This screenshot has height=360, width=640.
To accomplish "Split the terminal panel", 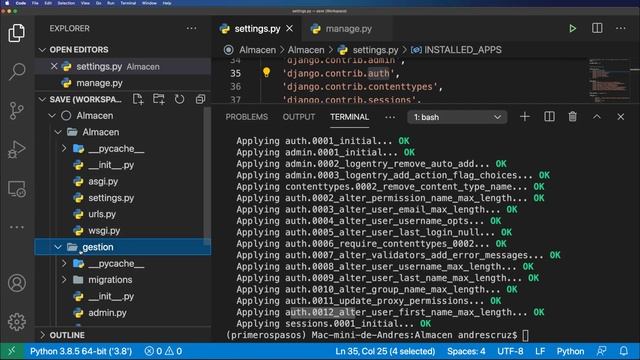I will [x=549, y=117].
